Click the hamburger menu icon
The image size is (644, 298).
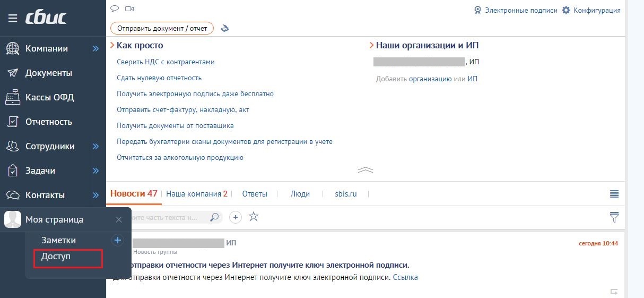13,18
